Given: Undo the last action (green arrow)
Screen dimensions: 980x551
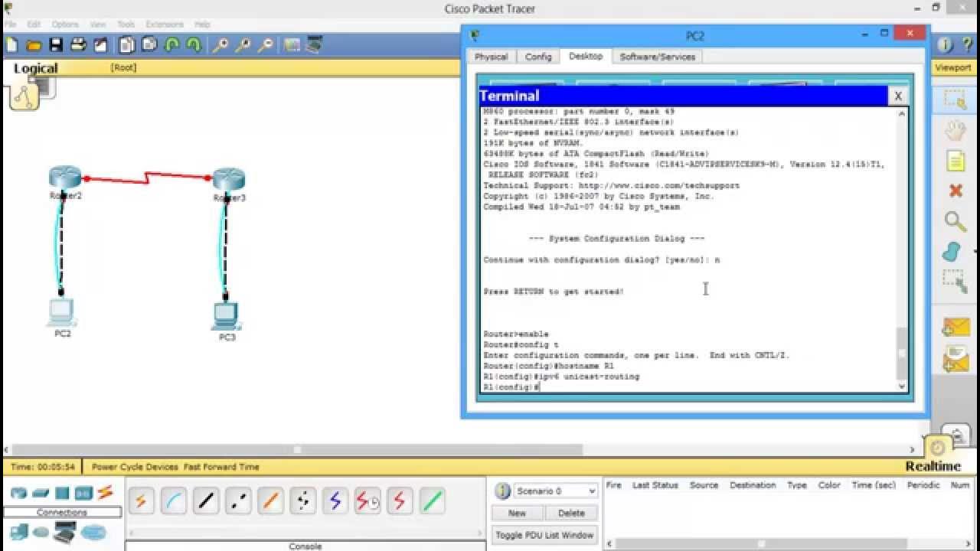Looking at the screenshot, I should coord(171,45).
